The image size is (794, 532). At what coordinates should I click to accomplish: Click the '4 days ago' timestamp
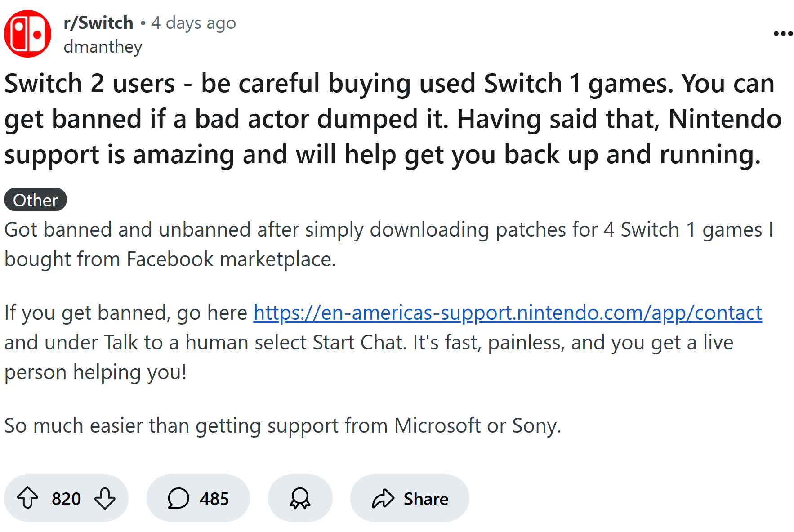(x=193, y=23)
